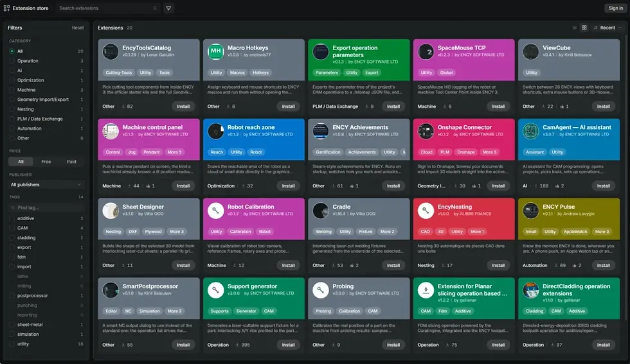Open Robot reach zone icon
This screenshot has width=630, height=364.
pos(216,131)
